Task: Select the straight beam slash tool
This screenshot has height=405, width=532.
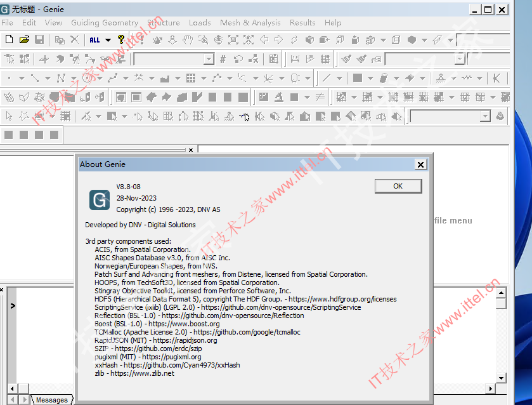Action: coord(327,78)
